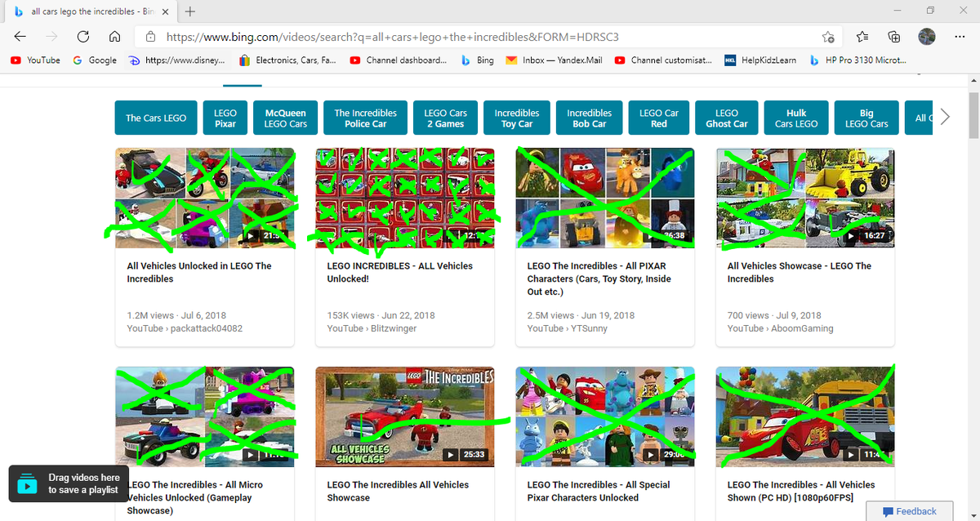Show more filter chips with right arrow

tap(946, 117)
